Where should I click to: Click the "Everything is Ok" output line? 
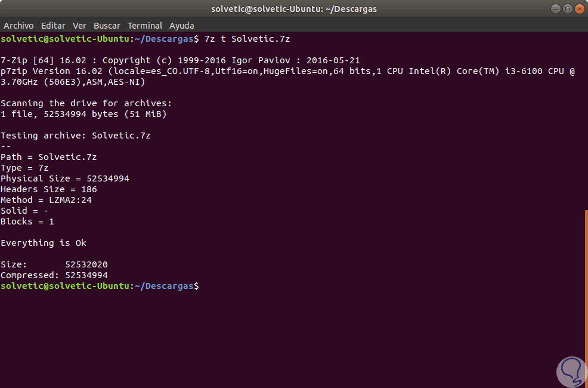coord(44,243)
